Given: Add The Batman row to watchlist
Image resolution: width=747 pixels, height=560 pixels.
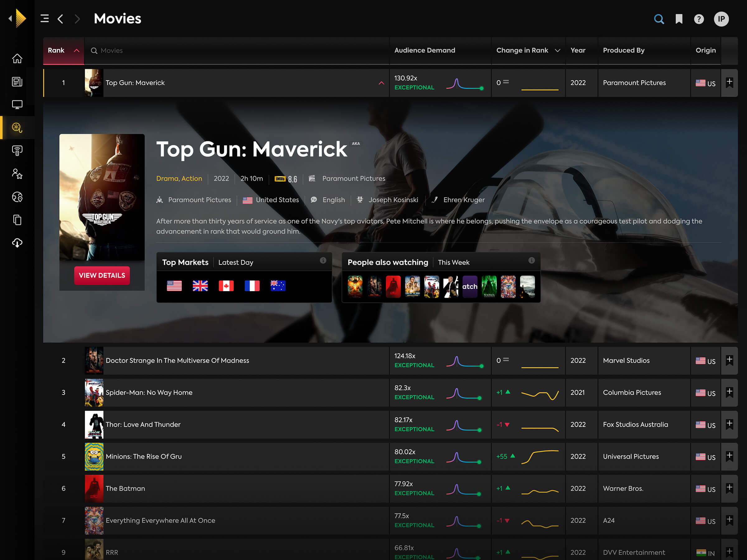Looking at the screenshot, I should point(729,488).
